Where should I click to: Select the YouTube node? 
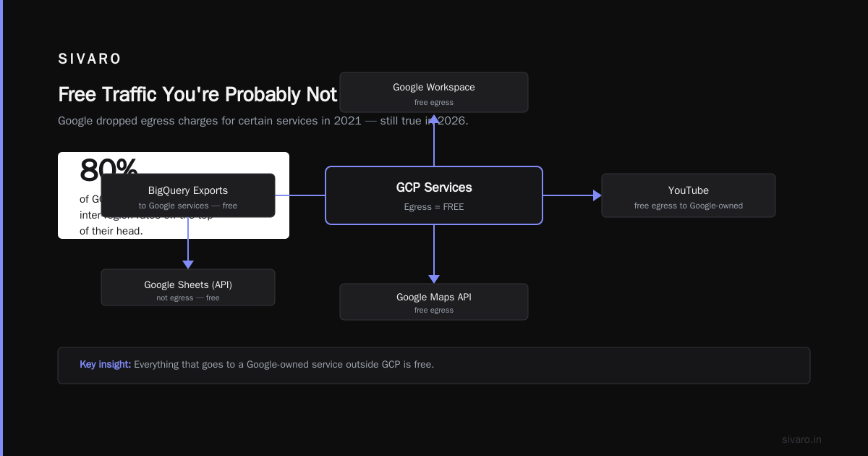(x=689, y=195)
